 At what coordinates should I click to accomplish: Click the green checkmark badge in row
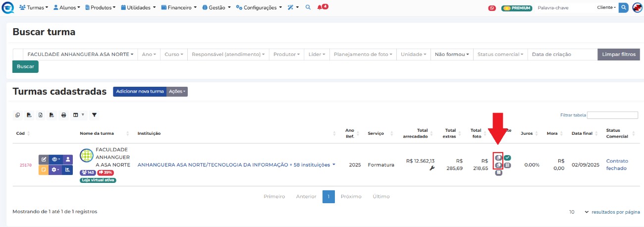[508, 158]
